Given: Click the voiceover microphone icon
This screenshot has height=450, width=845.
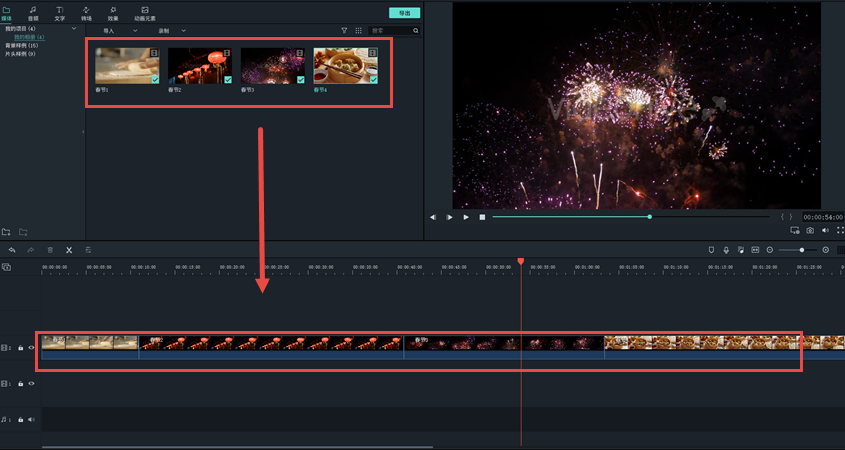Looking at the screenshot, I should tap(726, 250).
